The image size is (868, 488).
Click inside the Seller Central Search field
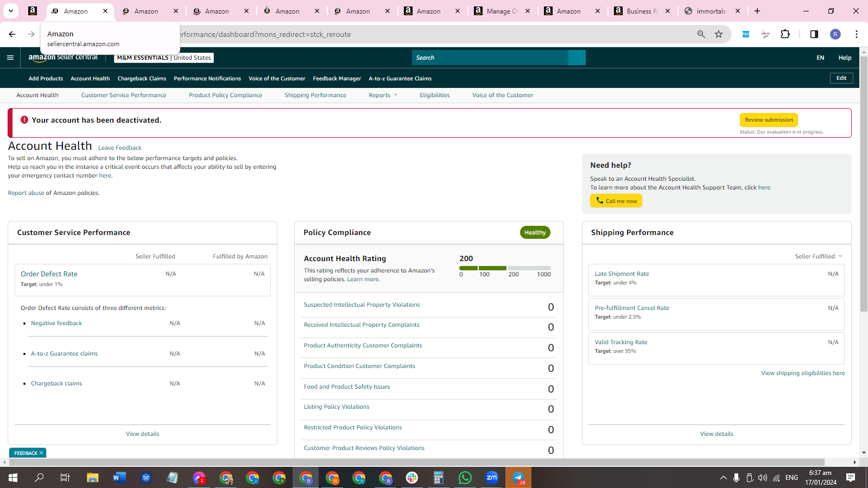coord(490,58)
